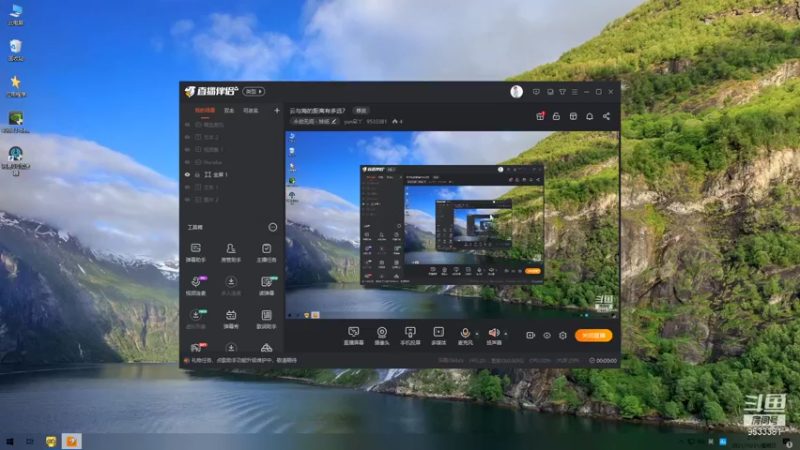The image size is (800, 450).
Task: Expand the microphone options arrow
Action: coord(477,334)
